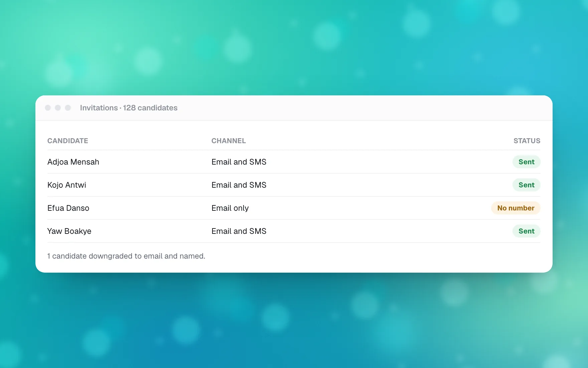Select candidate Adjoa Mensah
This screenshot has height=368, width=588.
tap(73, 162)
